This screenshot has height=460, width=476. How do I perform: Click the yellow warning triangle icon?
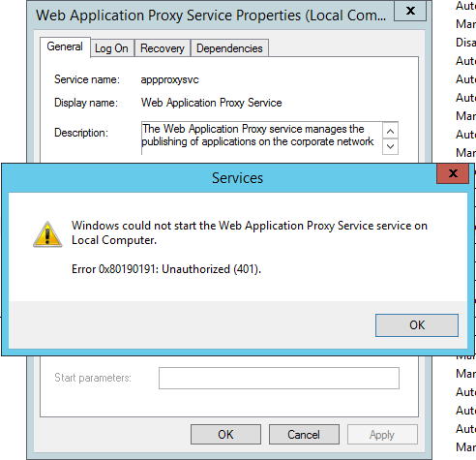[x=47, y=234]
